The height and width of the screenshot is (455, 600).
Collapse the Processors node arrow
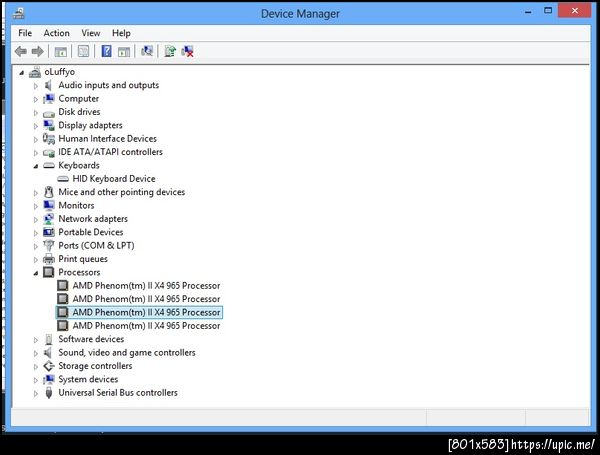pos(36,273)
